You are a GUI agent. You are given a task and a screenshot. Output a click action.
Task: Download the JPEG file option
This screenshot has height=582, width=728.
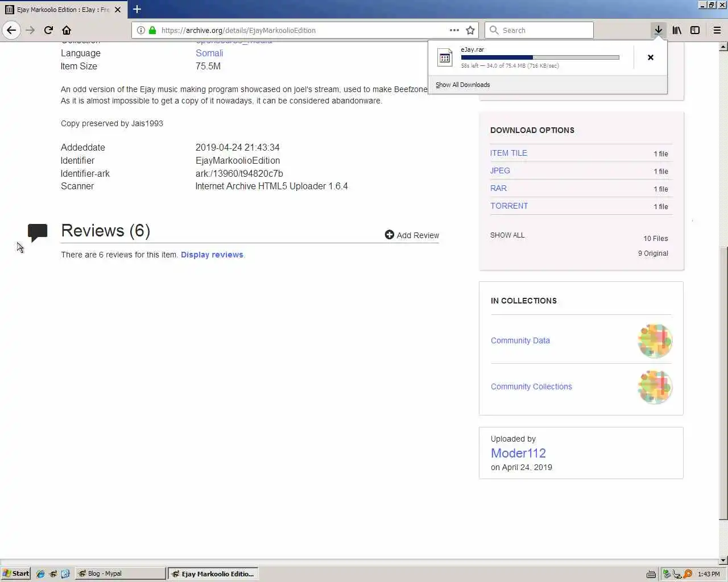tap(500, 171)
